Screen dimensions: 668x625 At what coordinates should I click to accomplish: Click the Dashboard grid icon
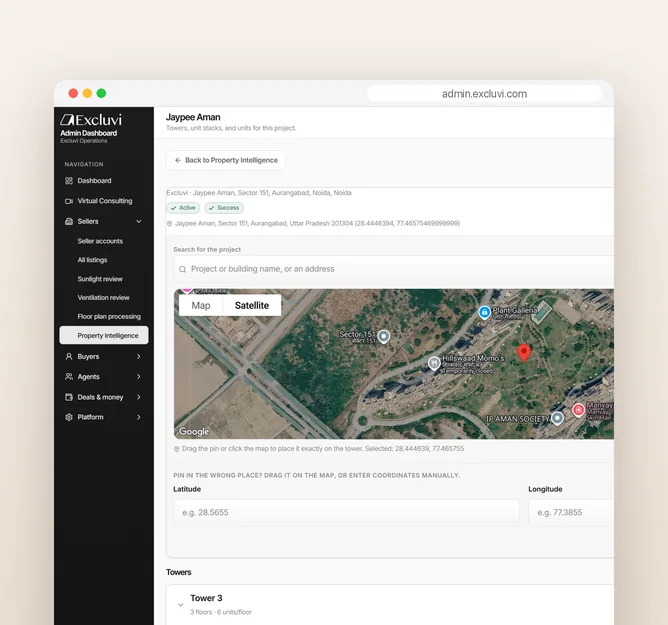point(69,181)
